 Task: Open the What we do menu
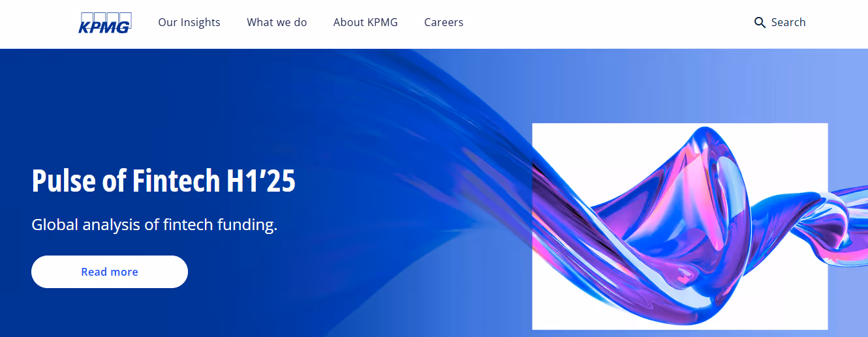277,22
